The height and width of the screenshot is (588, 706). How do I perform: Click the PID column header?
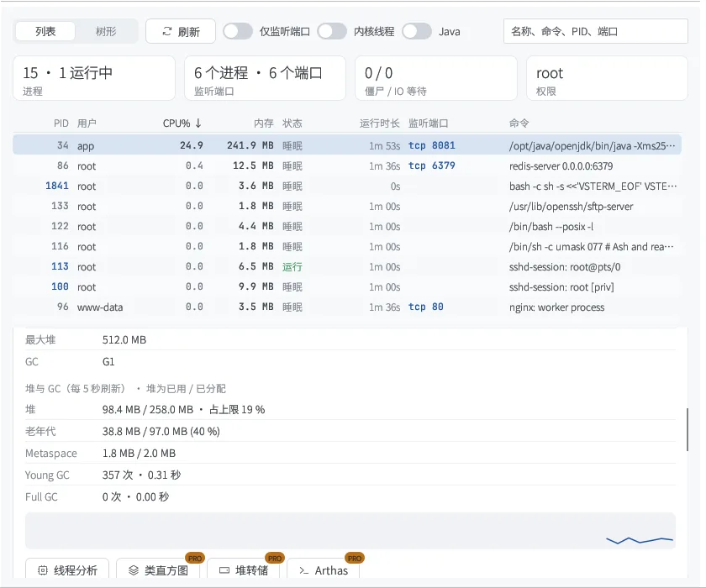point(61,123)
